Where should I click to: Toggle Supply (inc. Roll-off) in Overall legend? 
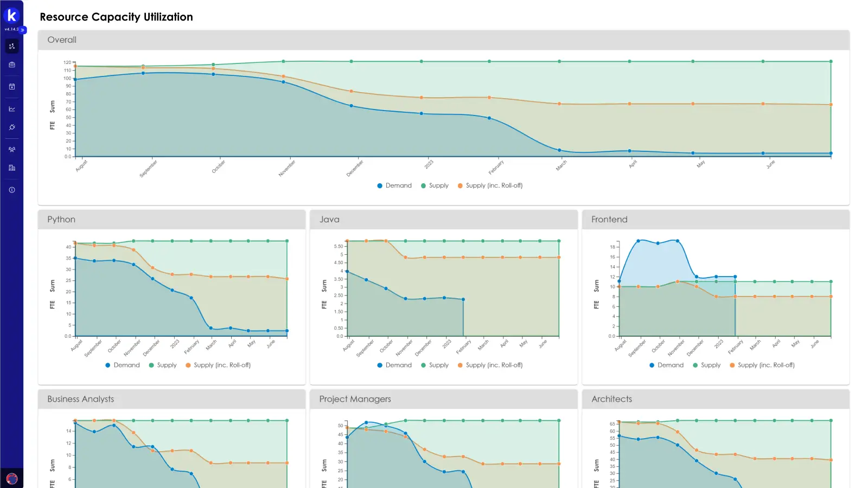[490, 185]
